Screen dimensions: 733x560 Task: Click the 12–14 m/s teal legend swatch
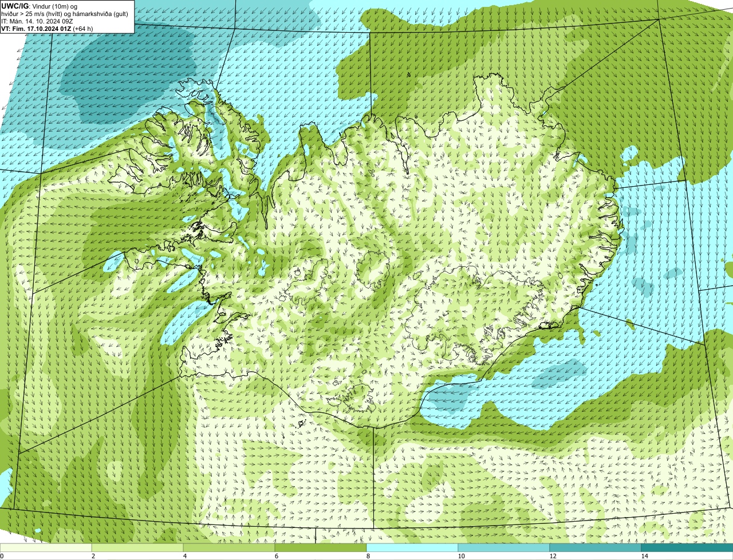tap(596, 548)
